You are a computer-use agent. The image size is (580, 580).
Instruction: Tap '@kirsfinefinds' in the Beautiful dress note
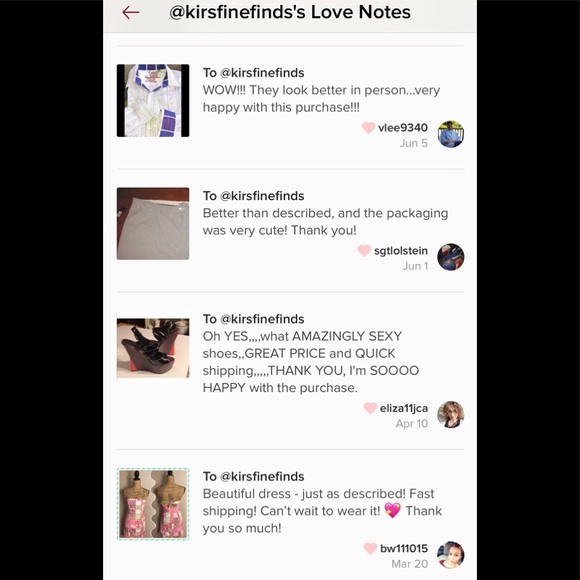[x=262, y=476]
